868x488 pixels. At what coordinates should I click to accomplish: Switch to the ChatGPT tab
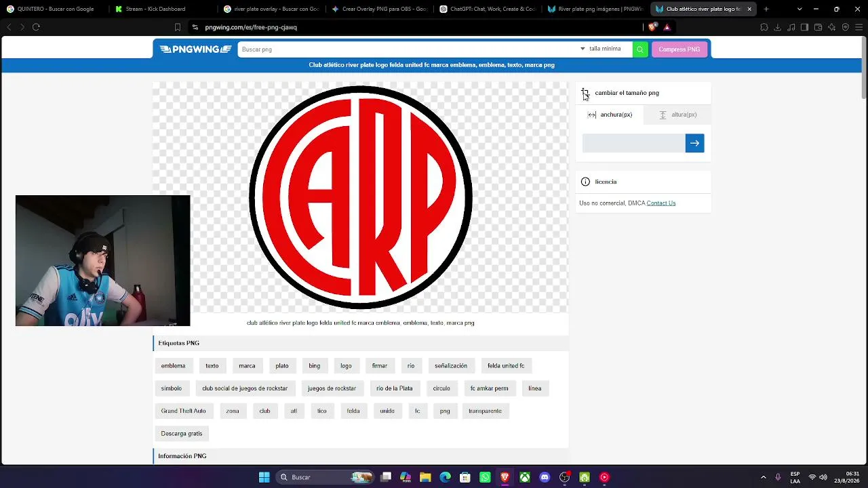487,9
